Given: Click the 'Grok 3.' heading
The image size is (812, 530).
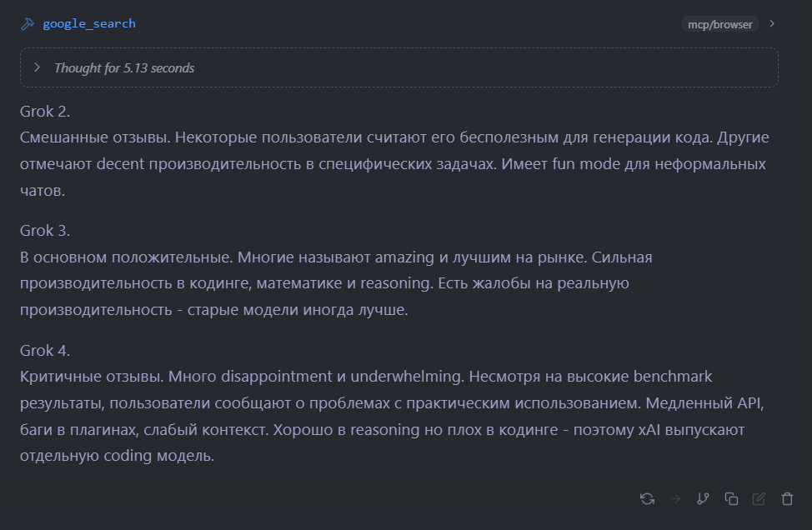Looking at the screenshot, I should tap(45, 231).
